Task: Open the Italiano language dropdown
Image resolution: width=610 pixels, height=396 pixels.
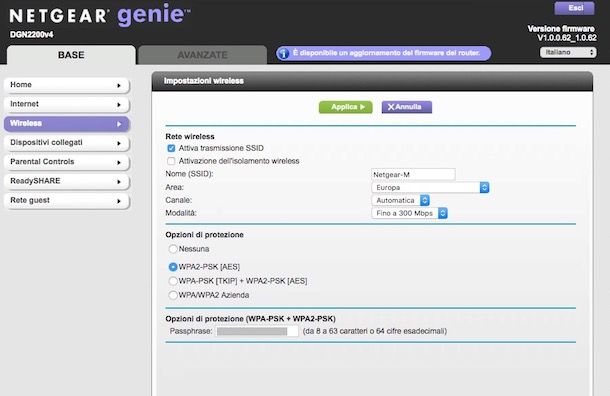Action: tap(568, 52)
